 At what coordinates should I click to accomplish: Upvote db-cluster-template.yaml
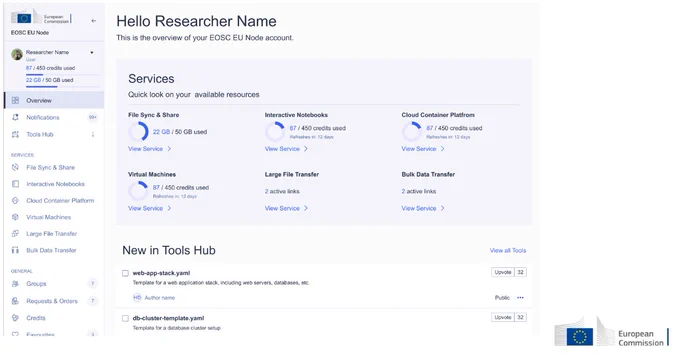pyautogui.click(x=503, y=317)
